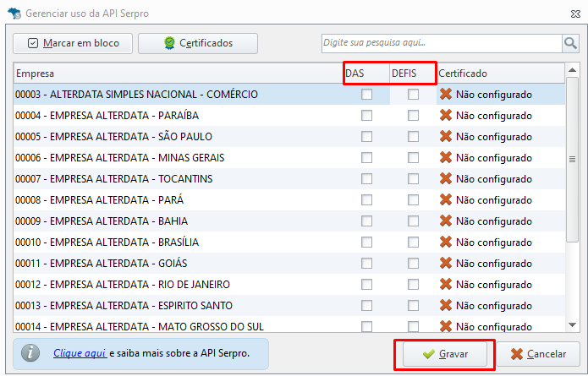Viewport: 588px width, 376px height.
Task: Click the DAS column header
Action: pos(366,74)
